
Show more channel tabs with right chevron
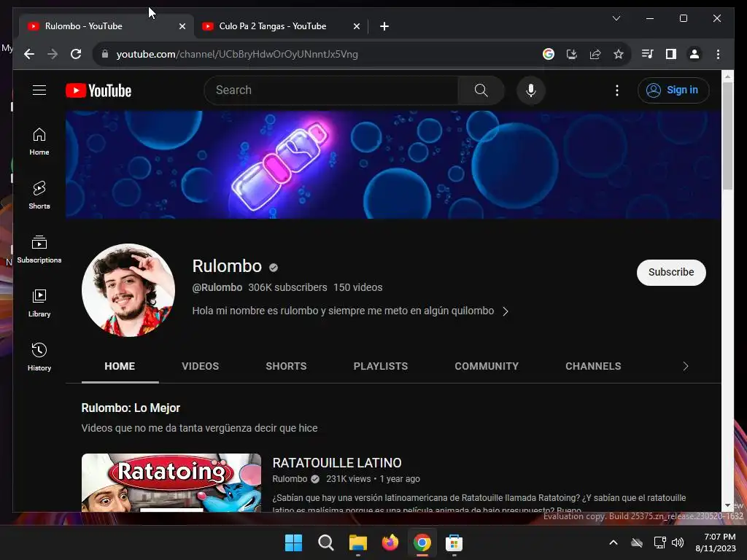point(686,366)
